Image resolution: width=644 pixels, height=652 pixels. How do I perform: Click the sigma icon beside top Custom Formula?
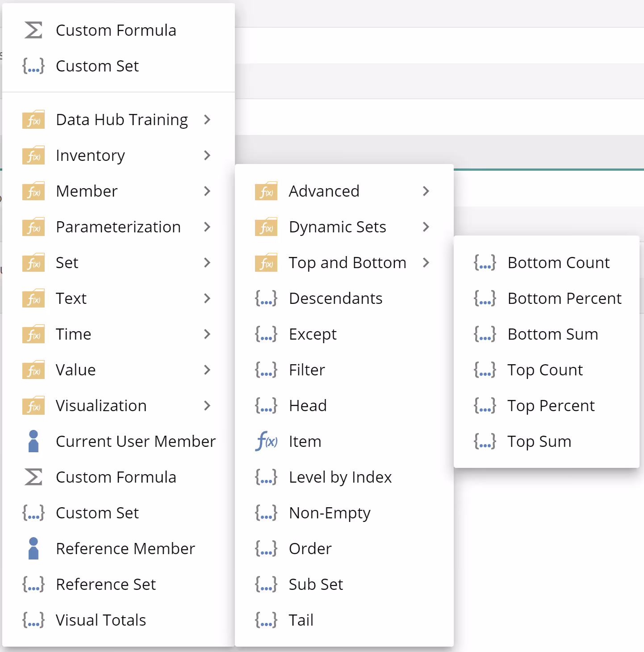(x=33, y=30)
